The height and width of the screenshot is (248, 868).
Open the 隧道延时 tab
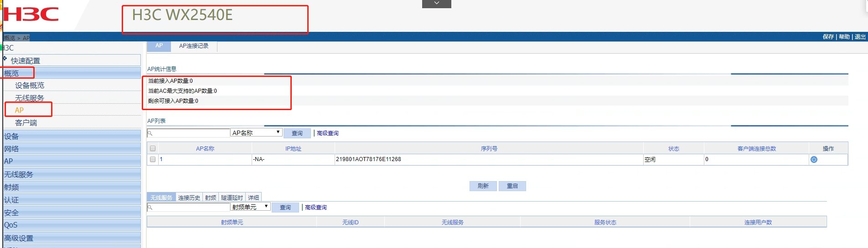click(232, 197)
